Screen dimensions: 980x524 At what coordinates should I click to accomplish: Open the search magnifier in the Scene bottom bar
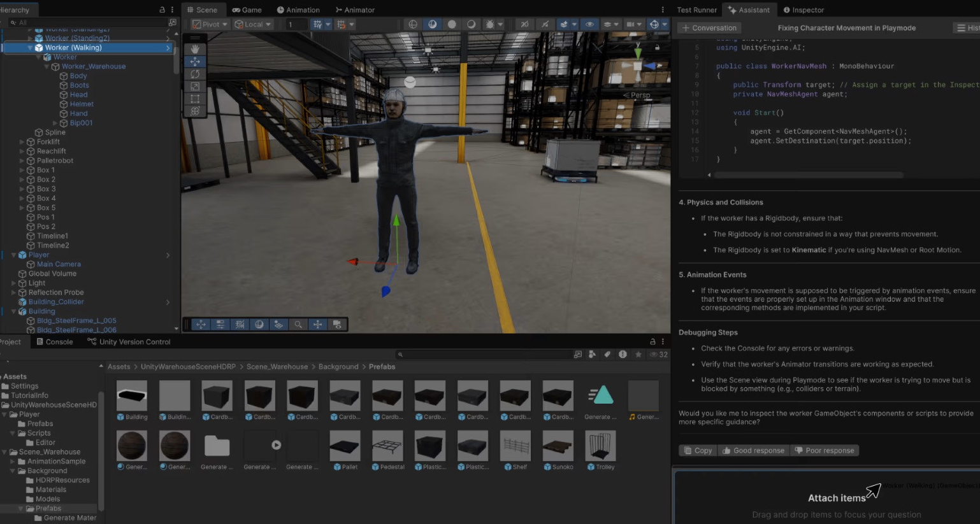pyautogui.click(x=298, y=324)
